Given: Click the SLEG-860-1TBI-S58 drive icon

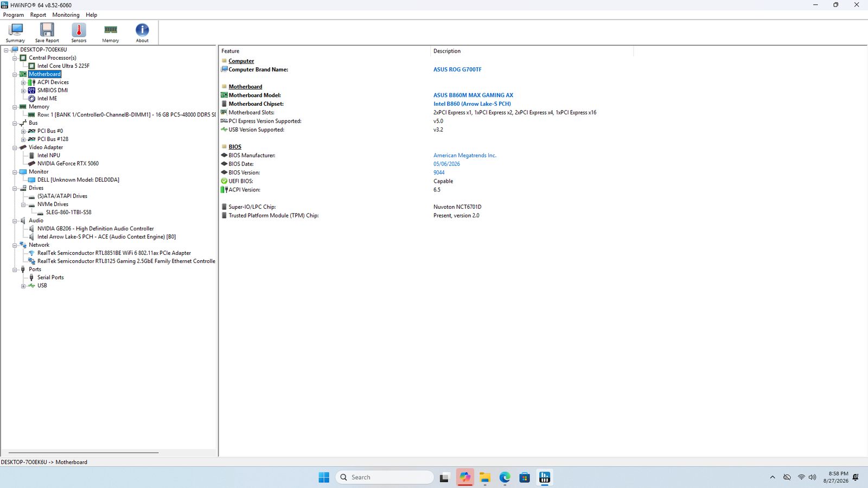Looking at the screenshot, I should [40, 213].
